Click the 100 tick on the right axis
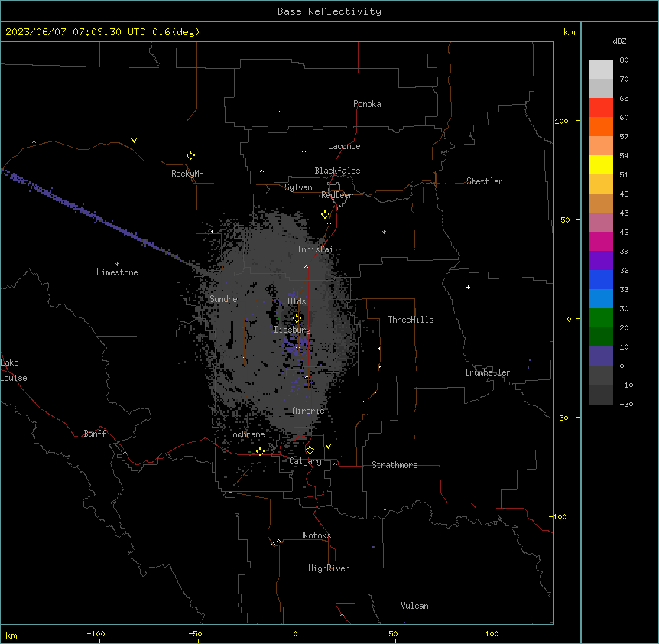Screen dimensions: 659x644 point(561,121)
